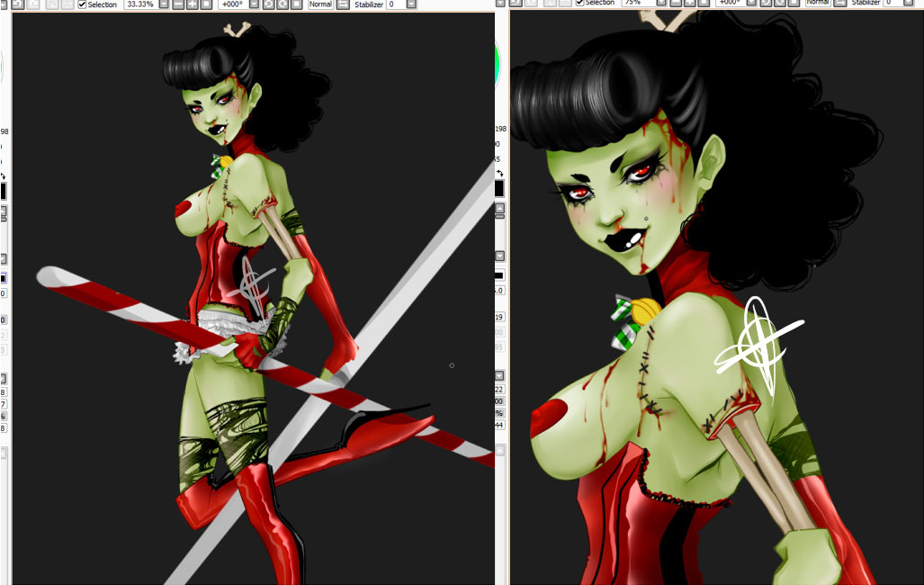Open rotation angle dropdown in left toolbar
This screenshot has height=585, width=924.
coord(254,4)
